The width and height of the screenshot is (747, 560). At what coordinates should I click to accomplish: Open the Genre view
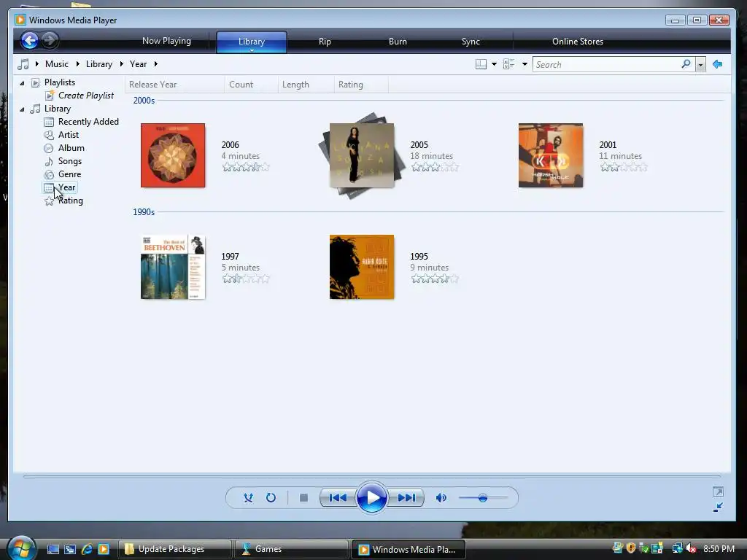tap(69, 174)
